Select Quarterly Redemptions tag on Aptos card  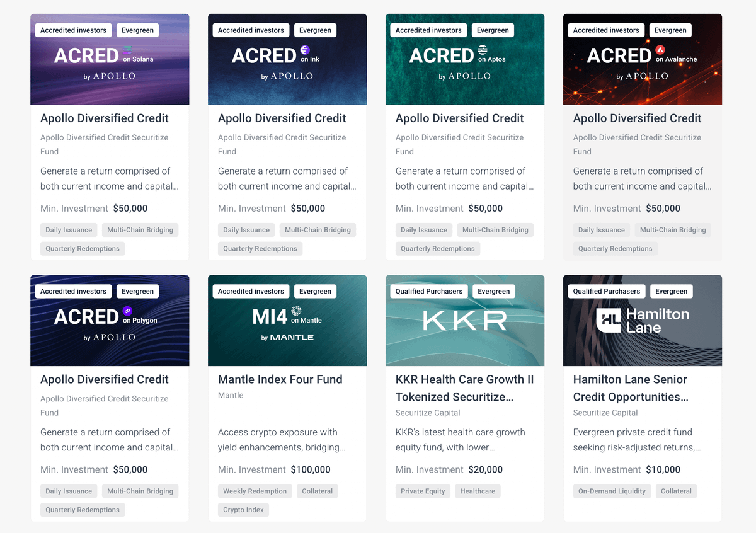(x=438, y=248)
